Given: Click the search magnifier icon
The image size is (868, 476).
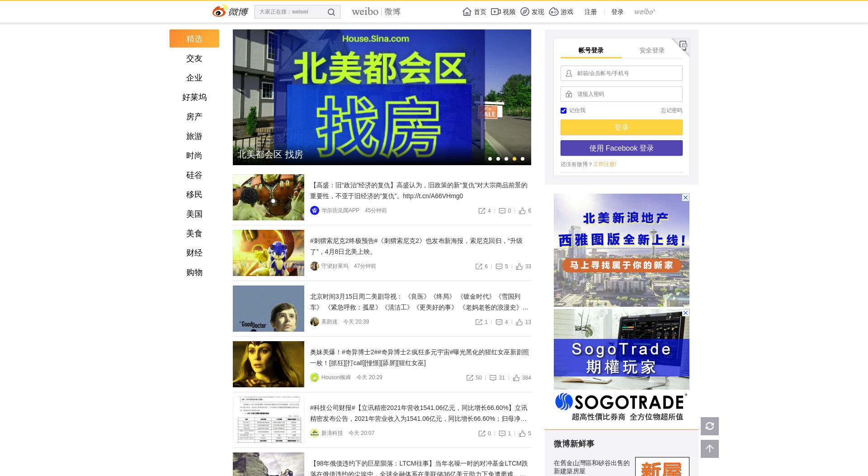Looking at the screenshot, I should (331, 12).
